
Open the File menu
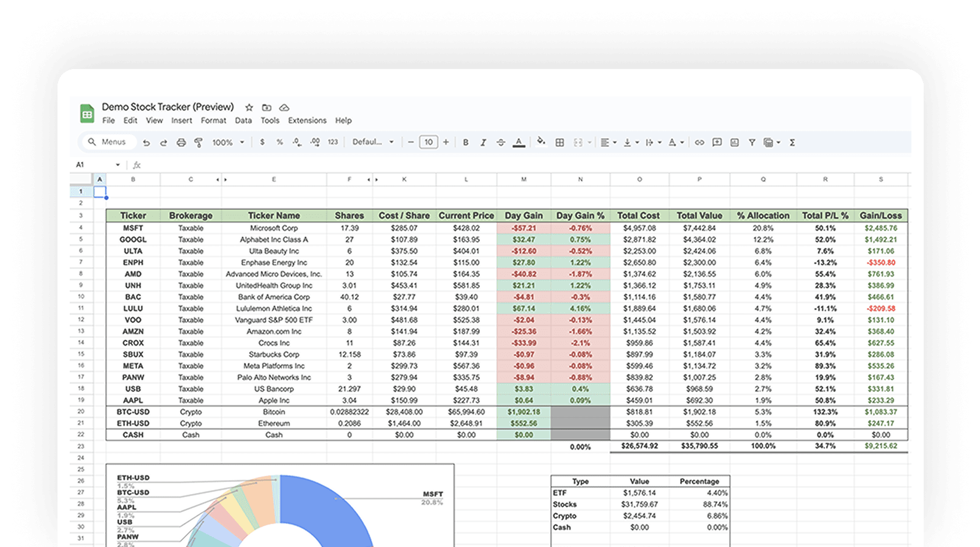pyautogui.click(x=109, y=121)
